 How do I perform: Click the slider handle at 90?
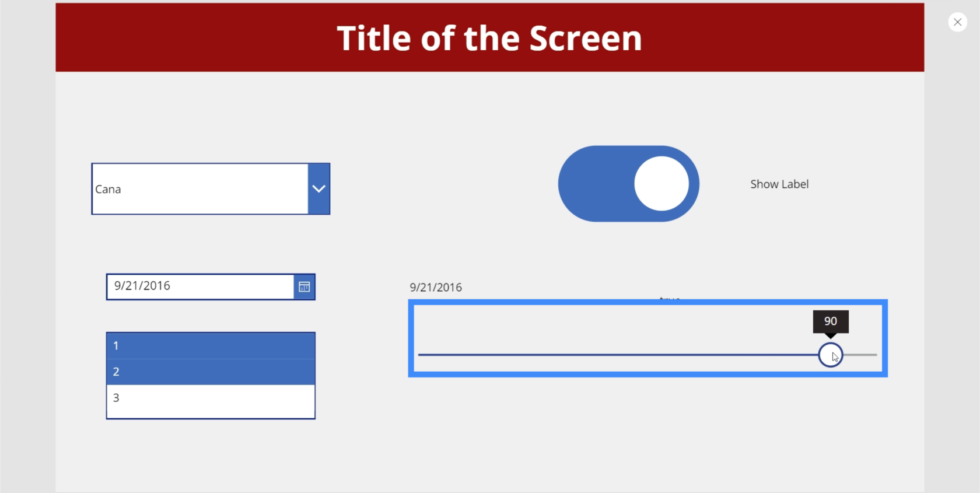click(830, 355)
